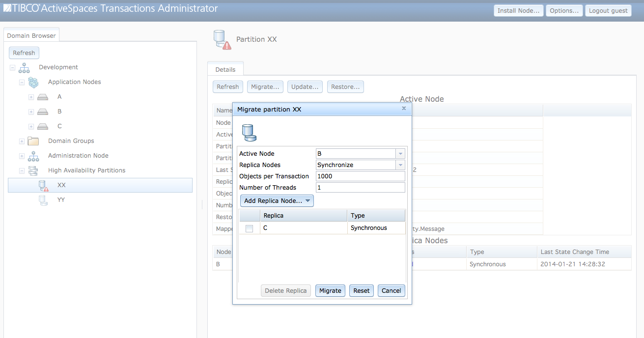644x338 pixels.
Task: Click the node B server icon
Action: tap(43, 112)
